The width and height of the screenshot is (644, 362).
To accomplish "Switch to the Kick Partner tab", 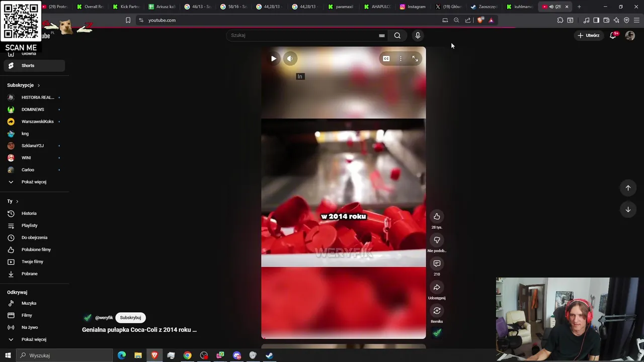I will pyautogui.click(x=126, y=7).
